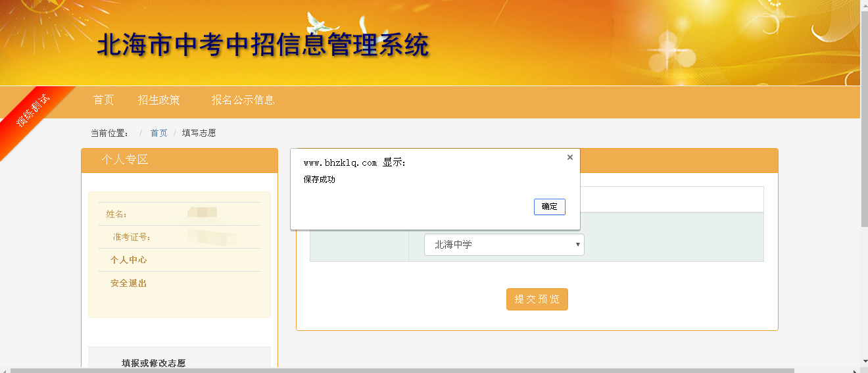
Task: Select 报名公示信息 in the navigation bar
Action: click(x=243, y=100)
